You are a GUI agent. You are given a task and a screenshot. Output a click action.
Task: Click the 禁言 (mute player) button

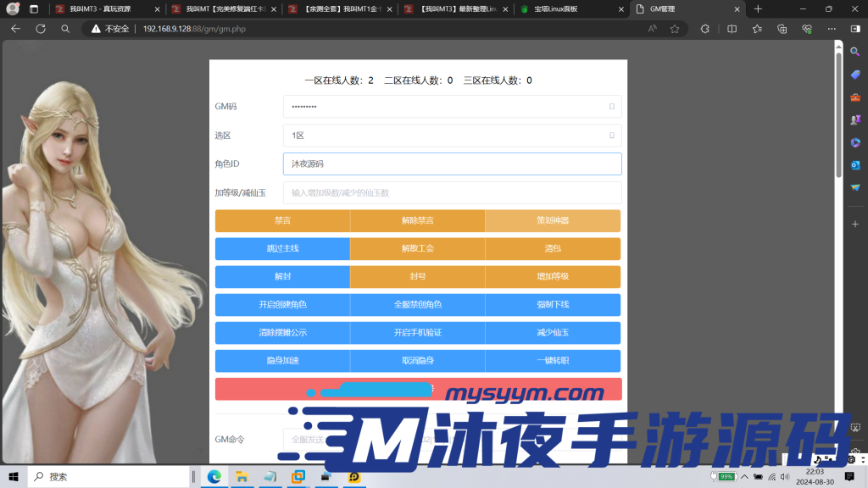tap(283, 220)
